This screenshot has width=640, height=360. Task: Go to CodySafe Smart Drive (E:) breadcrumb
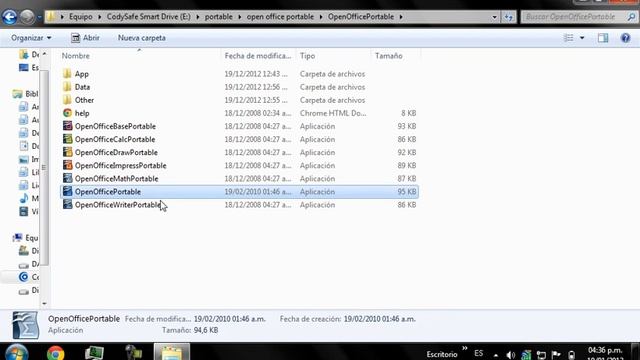(x=149, y=17)
